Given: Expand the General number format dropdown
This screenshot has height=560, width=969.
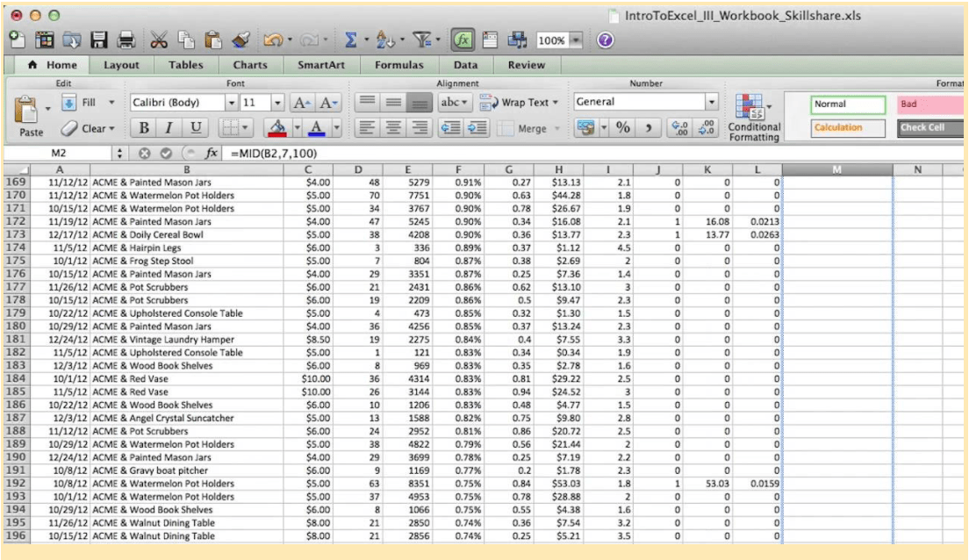Looking at the screenshot, I should tap(711, 102).
